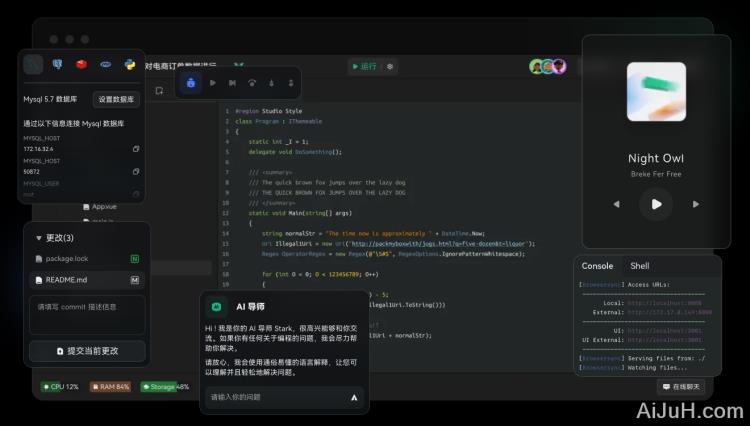Click 提交当前更改 commit button
This screenshot has width=750, height=426.
tap(87, 351)
